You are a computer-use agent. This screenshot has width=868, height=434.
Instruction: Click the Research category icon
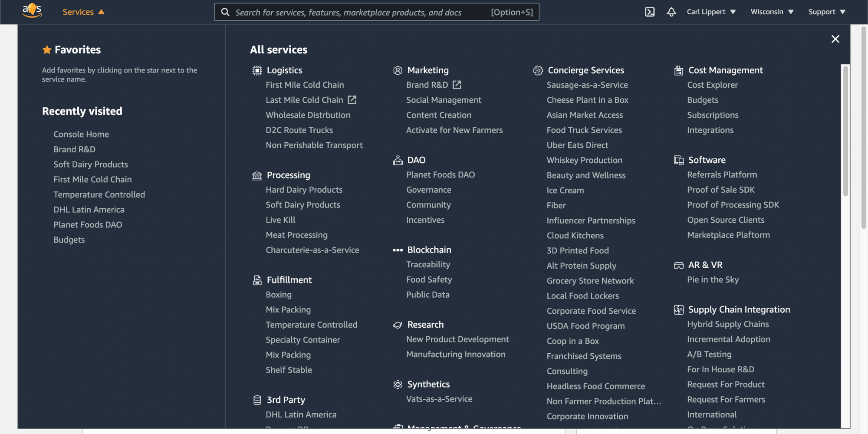[x=398, y=325]
